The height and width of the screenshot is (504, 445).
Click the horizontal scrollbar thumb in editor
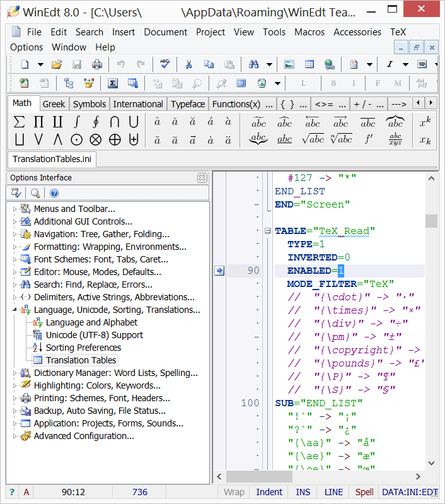point(259,476)
